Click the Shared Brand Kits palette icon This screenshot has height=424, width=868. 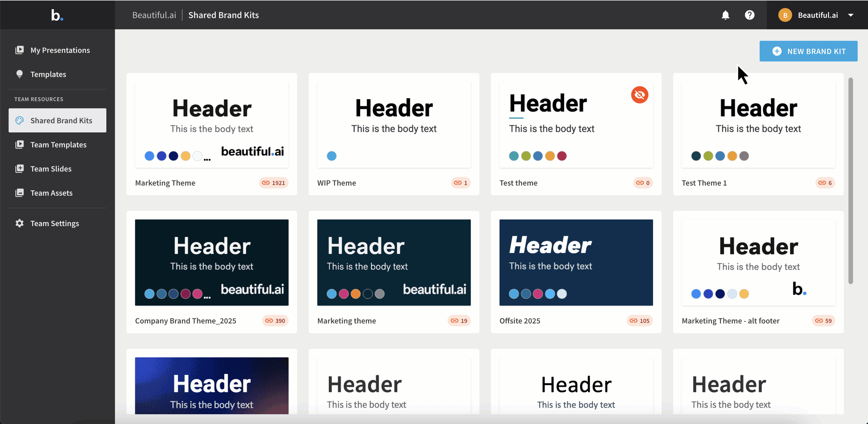20,120
